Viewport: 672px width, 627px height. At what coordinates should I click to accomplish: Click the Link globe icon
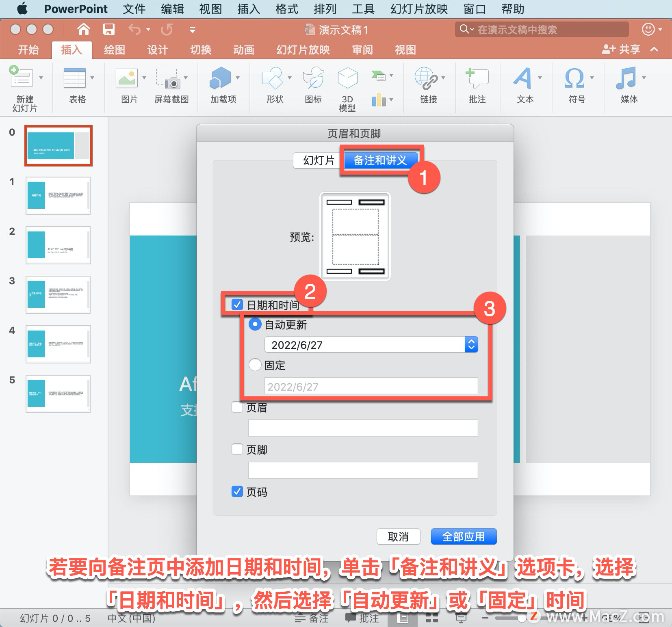coord(426,78)
